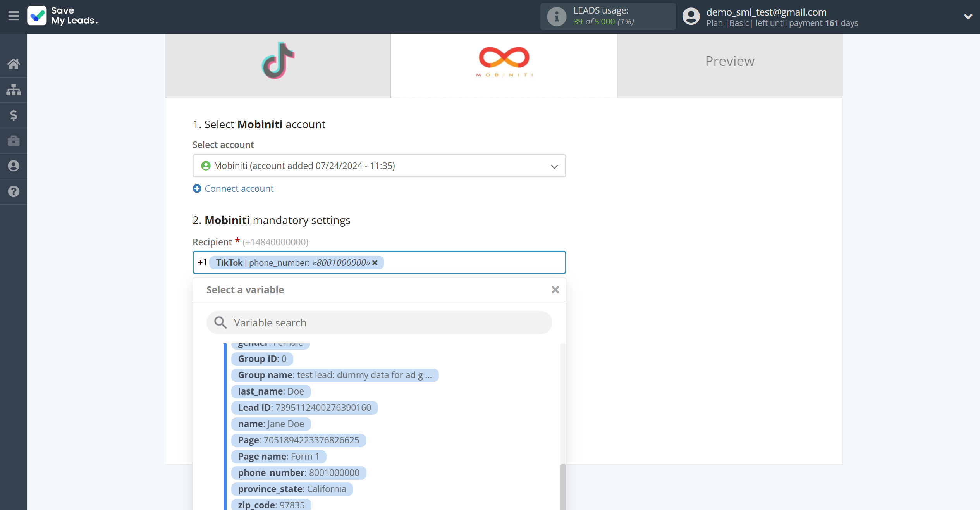Click the LEADS usage 39 of 5'000 text
The image size is (980, 510).
coord(603,22)
